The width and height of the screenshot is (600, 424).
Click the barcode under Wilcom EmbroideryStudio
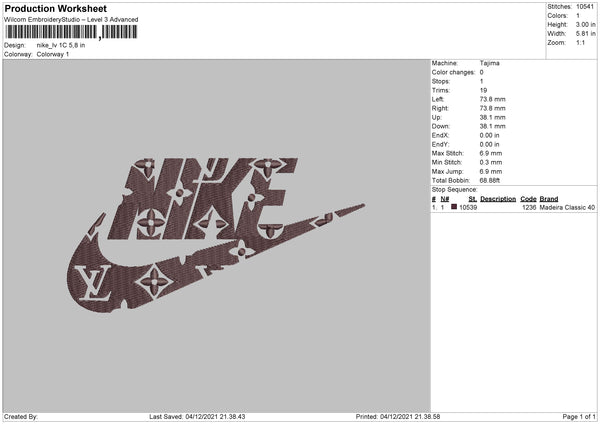(71, 32)
